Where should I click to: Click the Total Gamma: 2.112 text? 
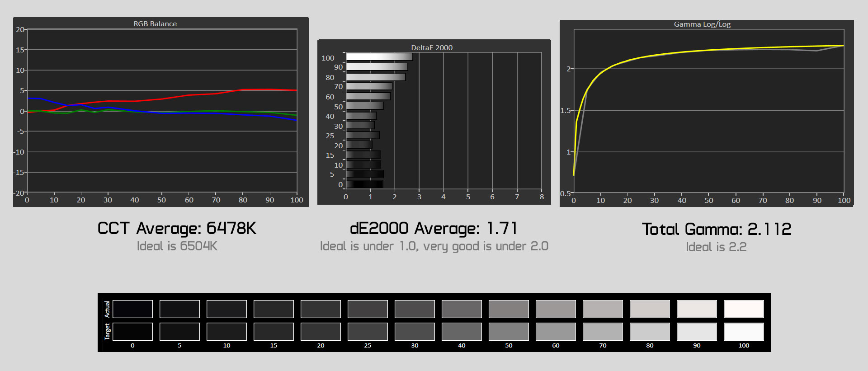click(717, 229)
